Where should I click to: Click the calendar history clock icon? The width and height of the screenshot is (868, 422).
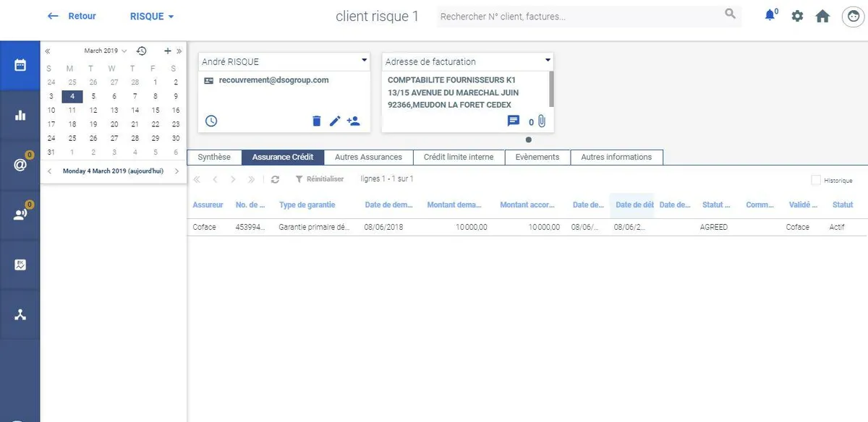tap(142, 51)
